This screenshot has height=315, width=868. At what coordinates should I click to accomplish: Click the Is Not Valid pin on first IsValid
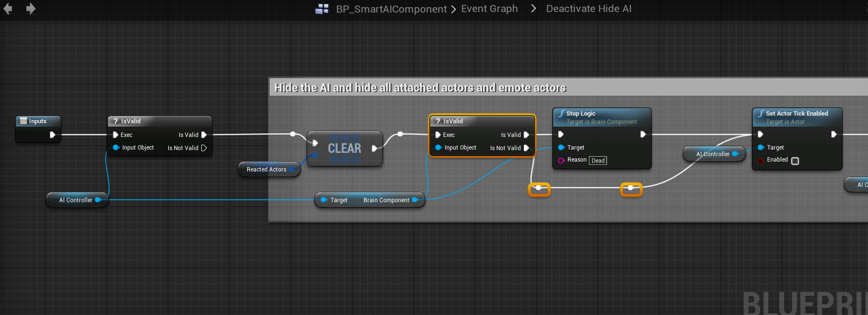(x=204, y=148)
